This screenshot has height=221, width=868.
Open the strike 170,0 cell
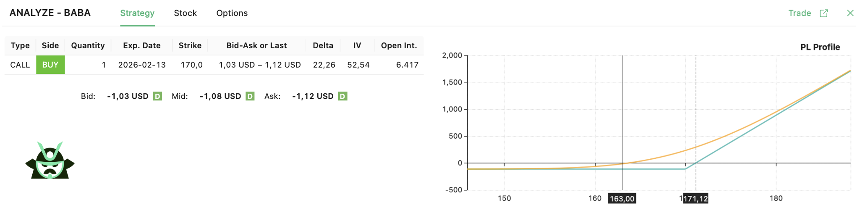click(x=191, y=65)
